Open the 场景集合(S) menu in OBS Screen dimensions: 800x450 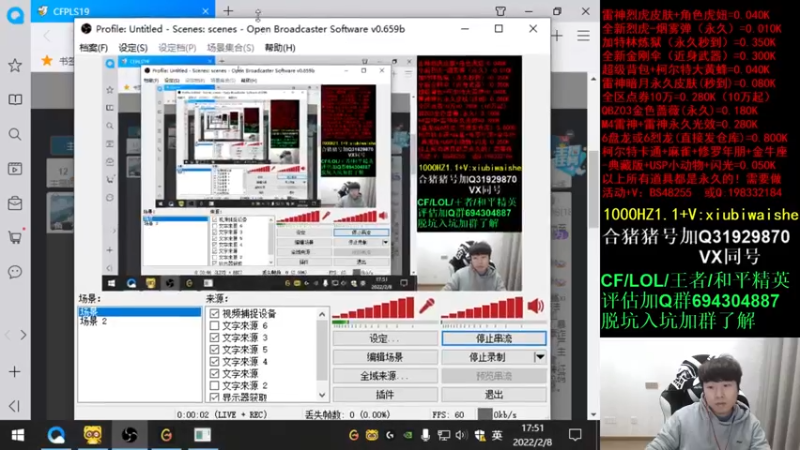(230, 48)
